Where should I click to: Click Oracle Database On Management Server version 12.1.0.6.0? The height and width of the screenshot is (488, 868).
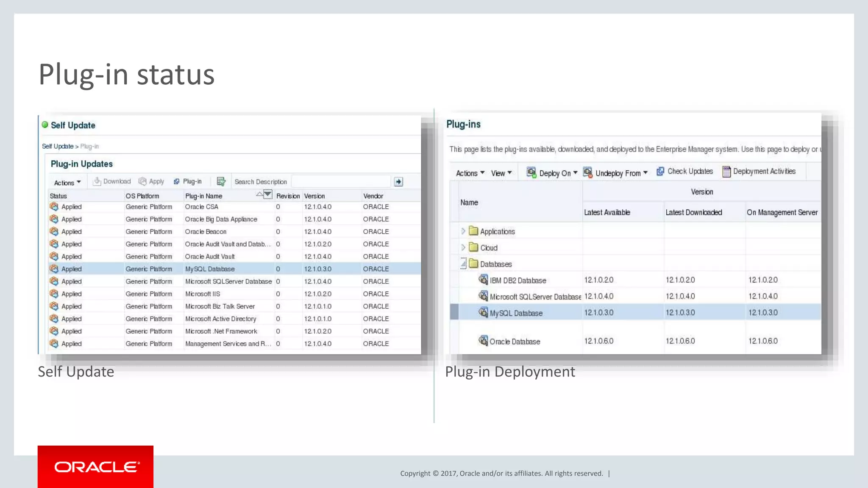pos(763,341)
